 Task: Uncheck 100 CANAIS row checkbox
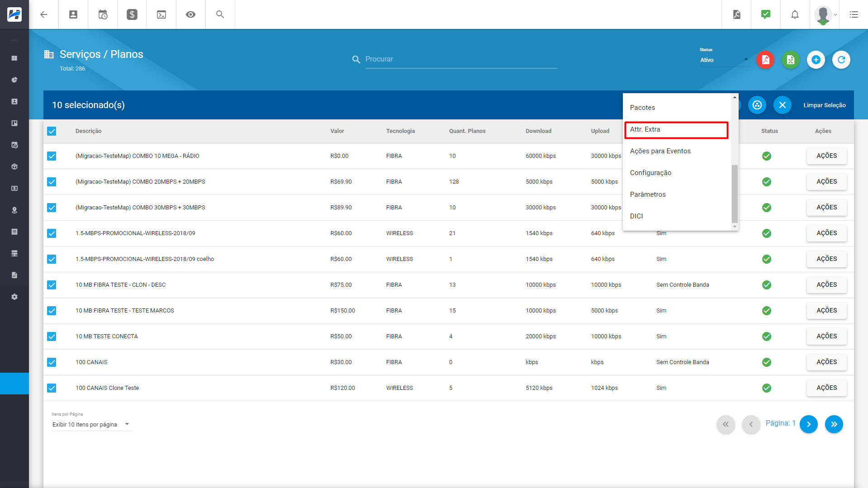[52, 362]
